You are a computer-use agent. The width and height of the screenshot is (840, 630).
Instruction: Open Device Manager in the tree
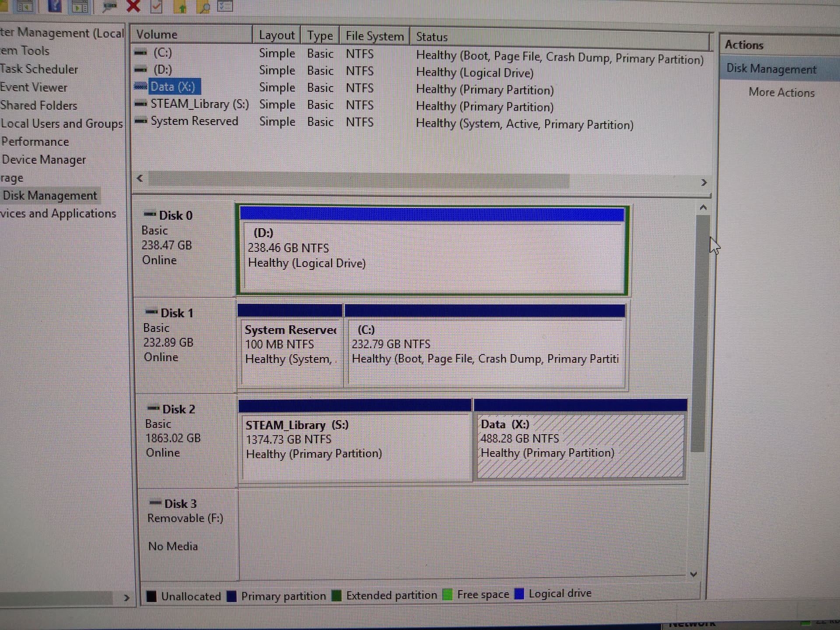(44, 160)
